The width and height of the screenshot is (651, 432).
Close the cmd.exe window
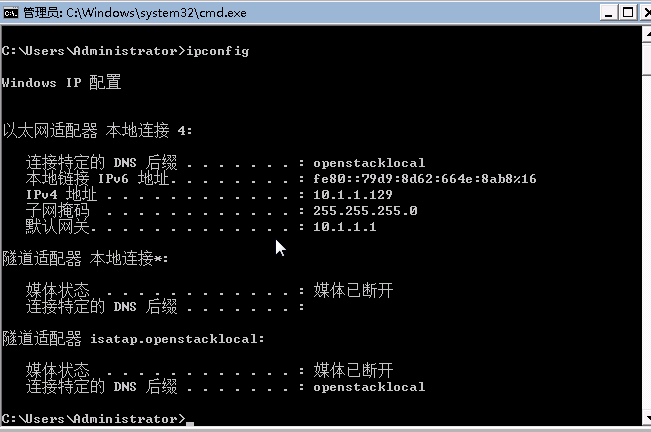tap(646, 13)
